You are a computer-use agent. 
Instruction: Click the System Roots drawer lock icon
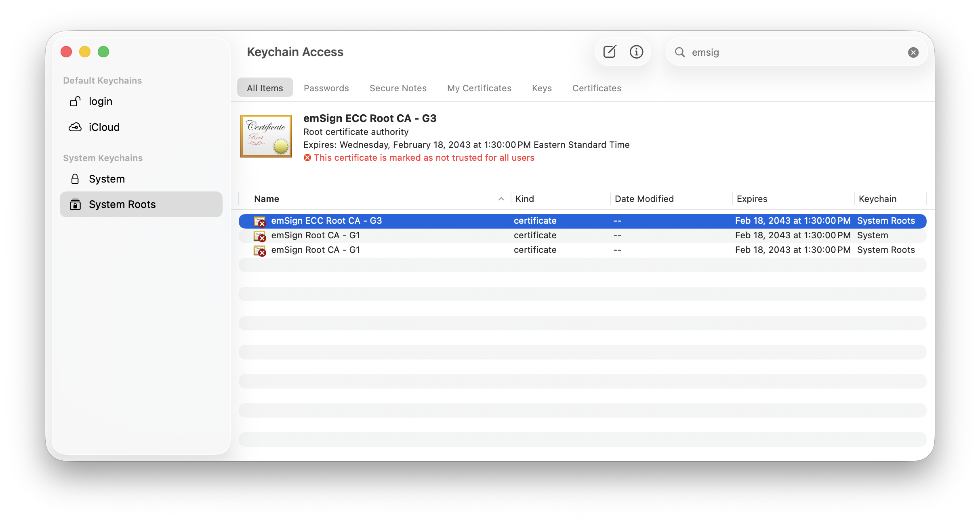75,204
